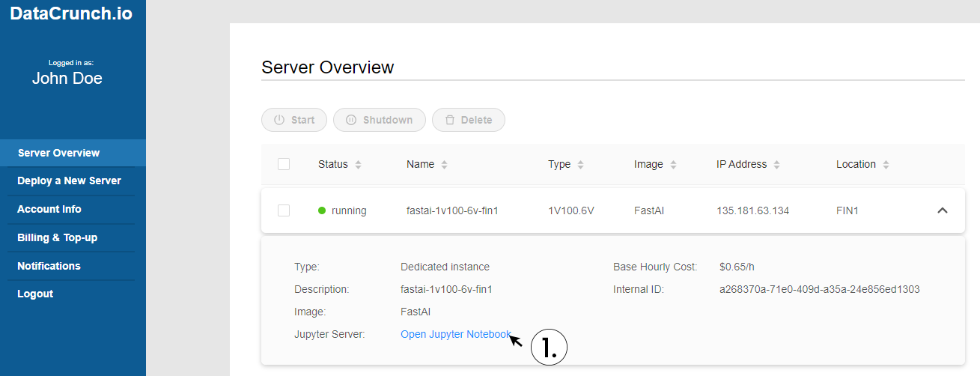Sort by Location column sort icon
Screen dimensions: 980x376
point(886,165)
